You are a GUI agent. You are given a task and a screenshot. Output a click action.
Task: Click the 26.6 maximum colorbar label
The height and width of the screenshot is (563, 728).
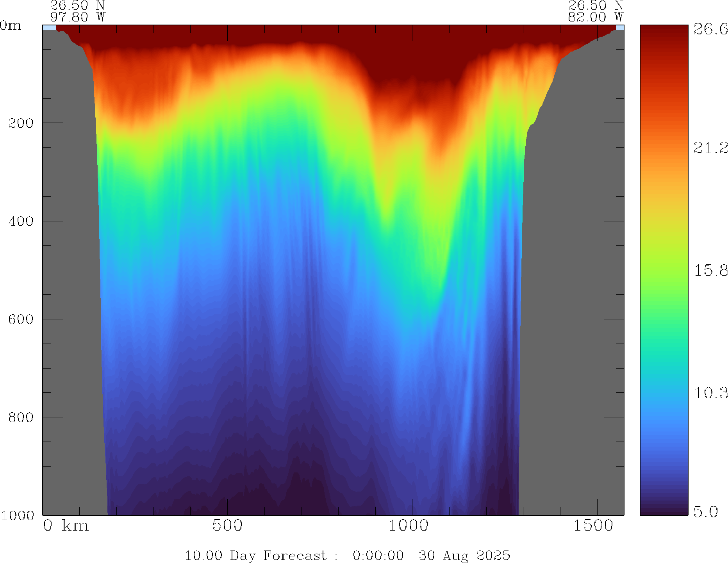click(710, 29)
